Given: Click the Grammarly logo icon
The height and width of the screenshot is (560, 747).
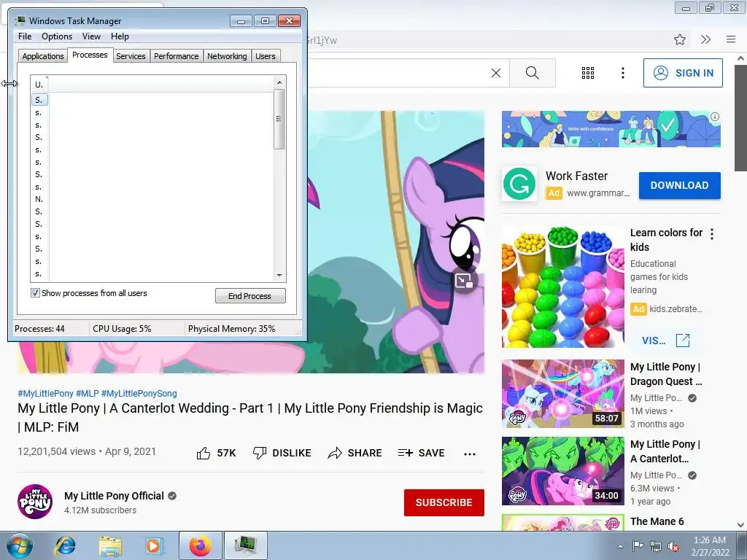Looking at the screenshot, I should (x=519, y=184).
